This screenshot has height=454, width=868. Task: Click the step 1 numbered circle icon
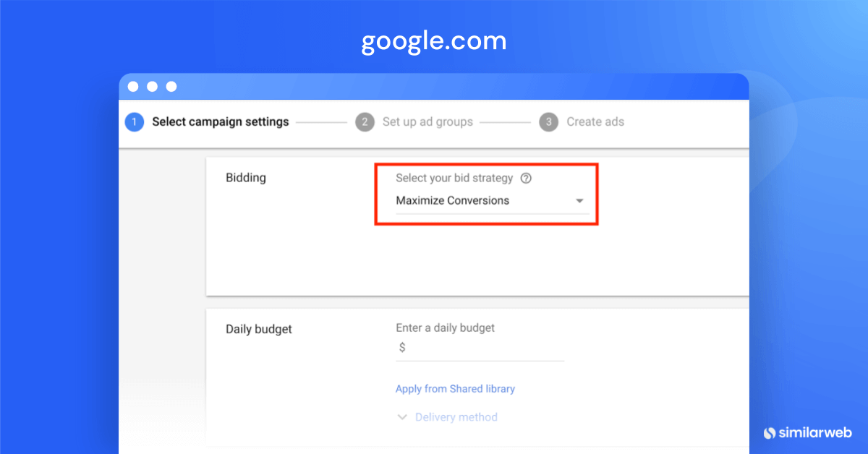pos(134,121)
